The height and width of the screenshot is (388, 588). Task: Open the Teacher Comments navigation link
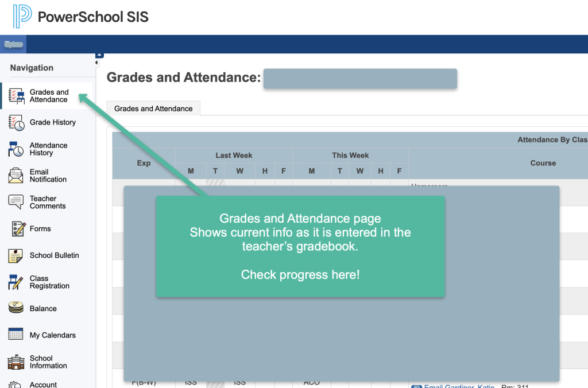[x=48, y=202]
